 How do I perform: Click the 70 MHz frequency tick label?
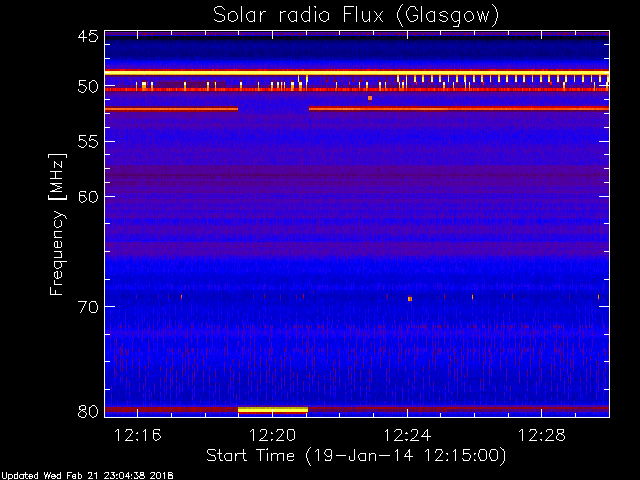point(88,307)
